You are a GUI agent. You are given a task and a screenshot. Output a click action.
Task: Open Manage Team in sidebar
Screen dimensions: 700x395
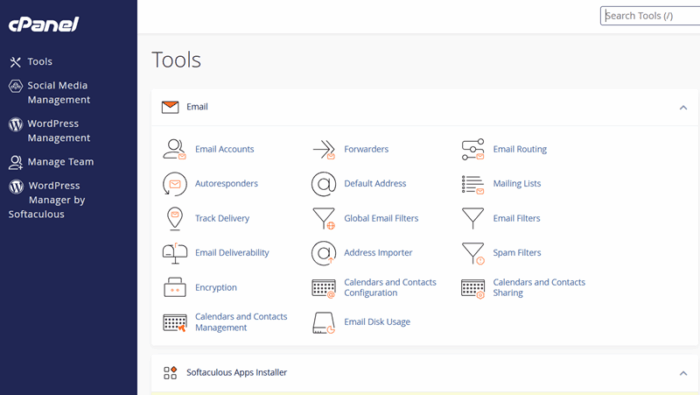pos(61,162)
